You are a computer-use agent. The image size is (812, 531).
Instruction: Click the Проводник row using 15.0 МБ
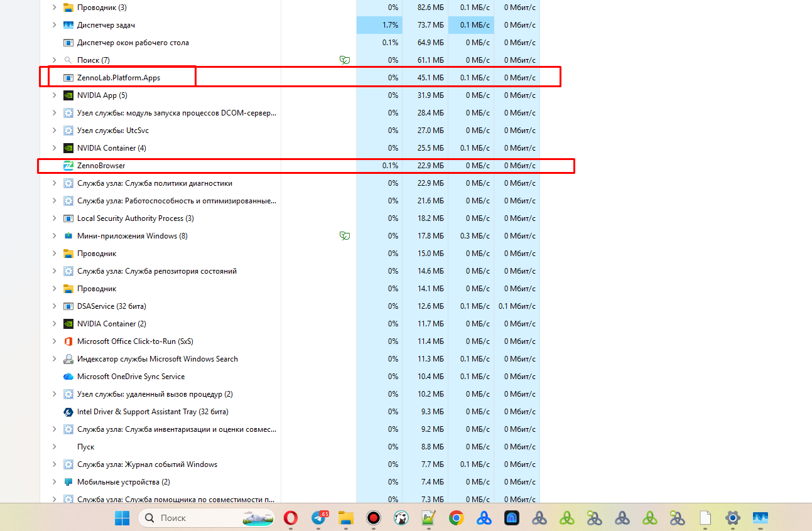[x=290, y=254]
